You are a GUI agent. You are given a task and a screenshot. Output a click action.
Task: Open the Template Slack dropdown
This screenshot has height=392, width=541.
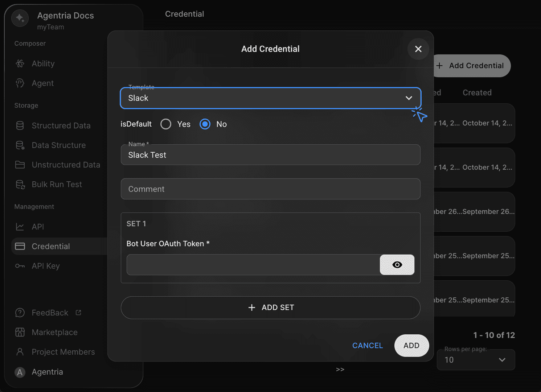(x=271, y=98)
